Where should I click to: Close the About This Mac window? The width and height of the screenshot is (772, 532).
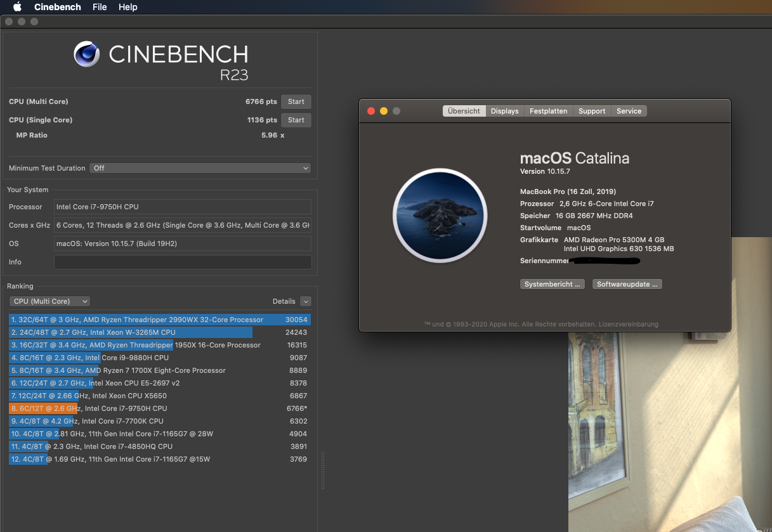[x=371, y=111]
